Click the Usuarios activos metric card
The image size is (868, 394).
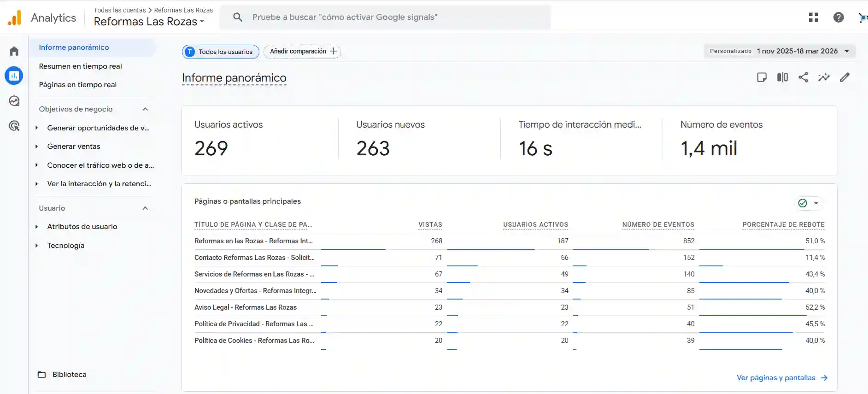pyautogui.click(x=260, y=141)
